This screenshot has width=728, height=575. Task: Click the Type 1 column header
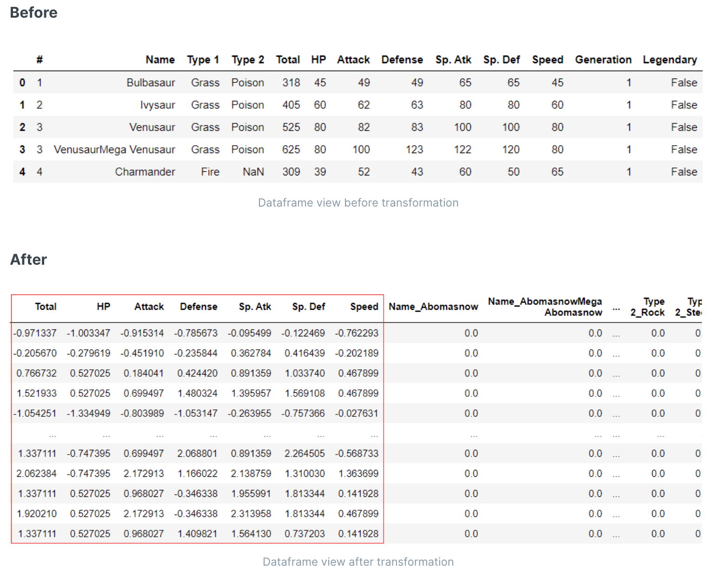[203, 60]
